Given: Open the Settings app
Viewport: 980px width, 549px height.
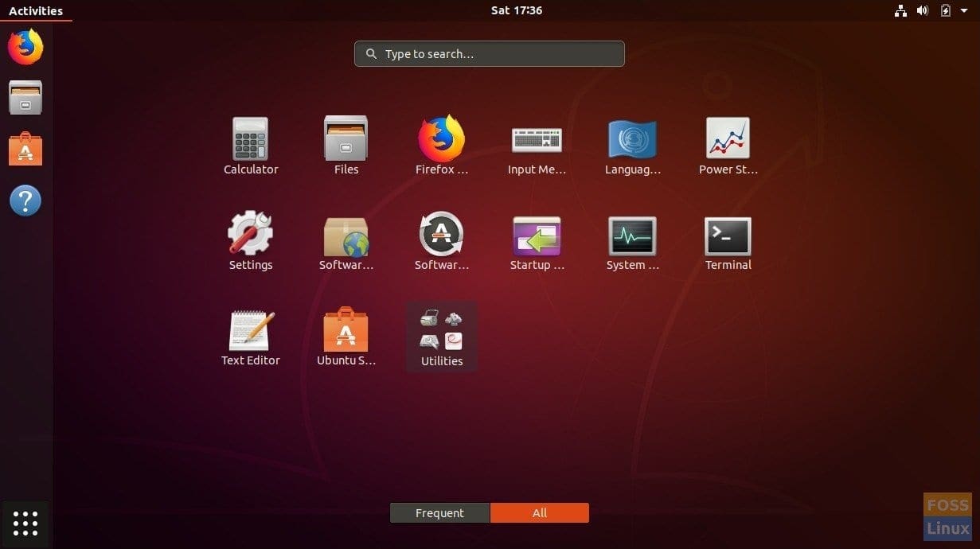Looking at the screenshot, I should [251, 241].
